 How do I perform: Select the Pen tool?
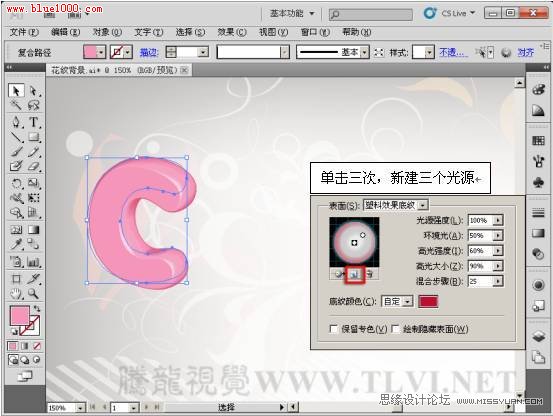coord(16,122)
